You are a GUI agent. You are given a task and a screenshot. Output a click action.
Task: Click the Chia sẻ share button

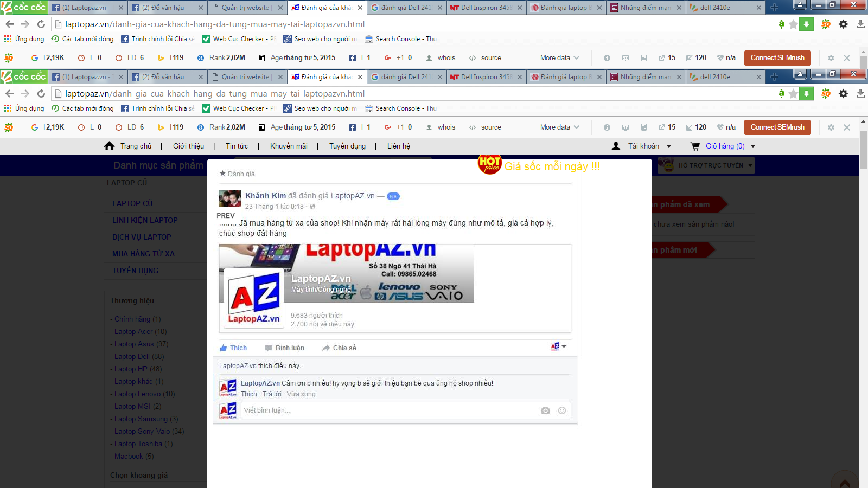(x=339, y=348)
